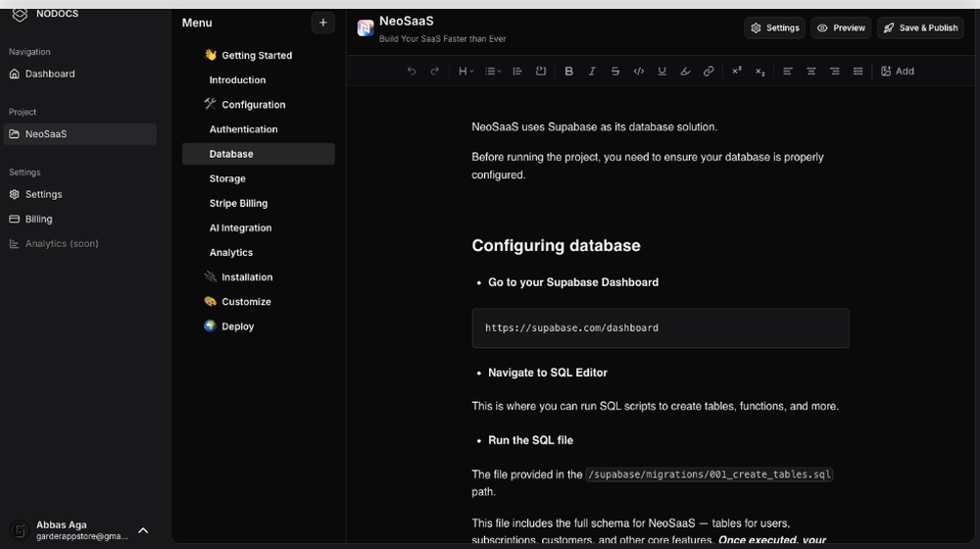Viewport: 980px width, 549px height.
Task: Click 'Build Your SaaS Faster than Ever' tagline
Action: 443,39
